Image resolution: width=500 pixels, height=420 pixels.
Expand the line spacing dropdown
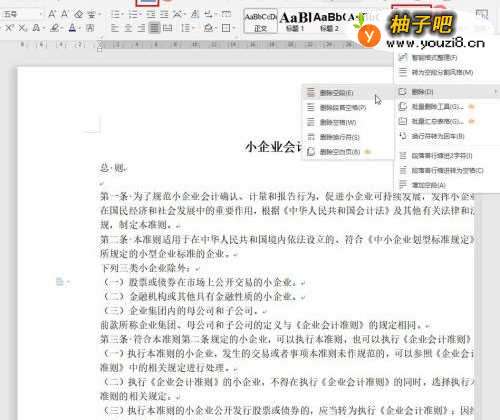(193, 28)
